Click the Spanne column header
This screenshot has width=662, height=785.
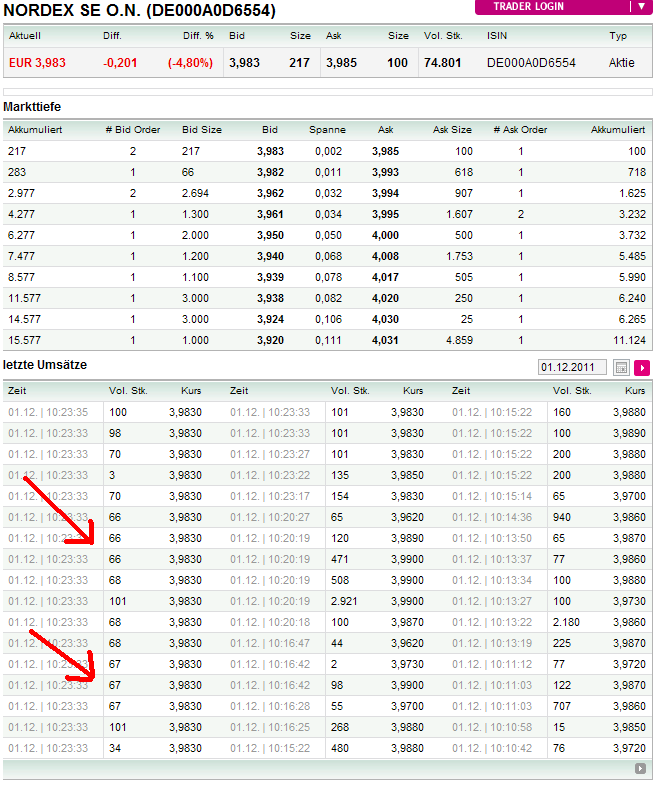coord(327,130)
